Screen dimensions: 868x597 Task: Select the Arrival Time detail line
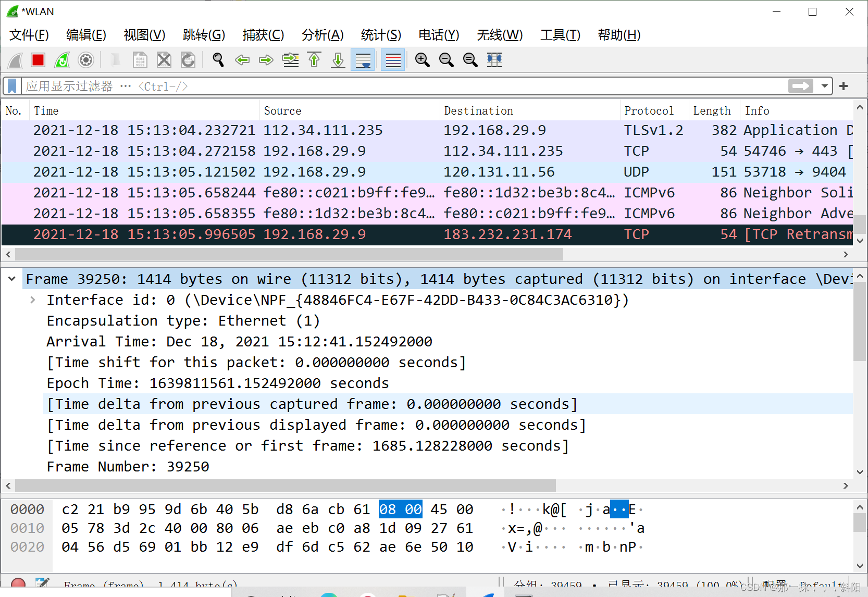(x=239, y=342)
